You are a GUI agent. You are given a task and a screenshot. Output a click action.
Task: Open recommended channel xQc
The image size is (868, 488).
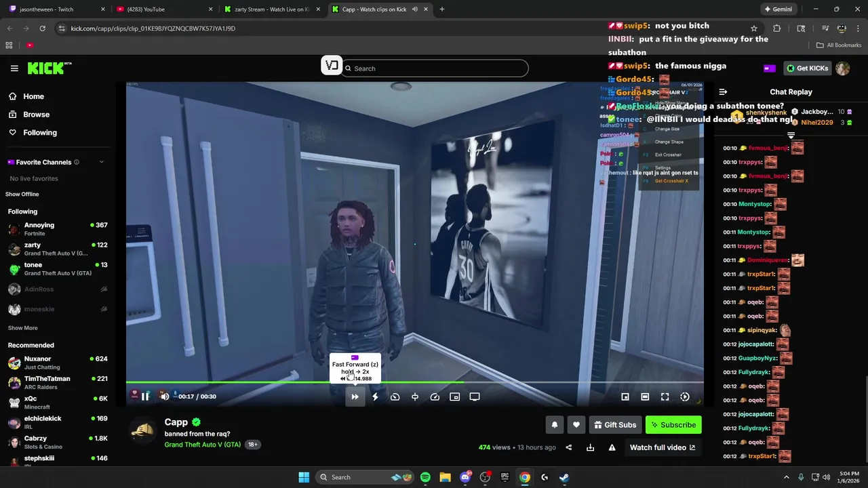click(58, 403)
